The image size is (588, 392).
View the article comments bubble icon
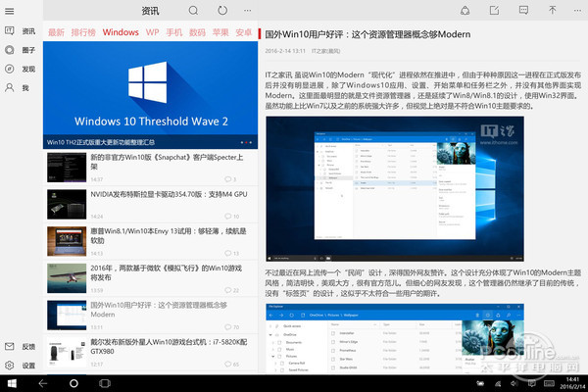point(523,11)
